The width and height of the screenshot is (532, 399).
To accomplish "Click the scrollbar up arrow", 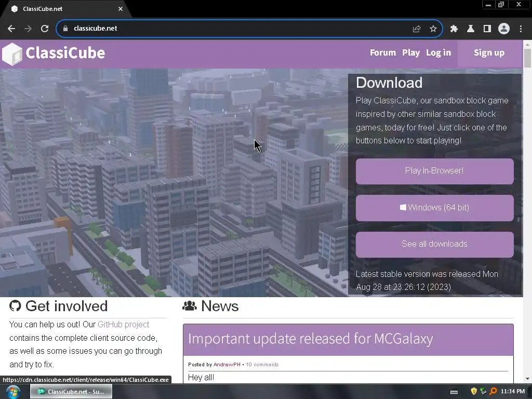I will [x=527, y=44].
